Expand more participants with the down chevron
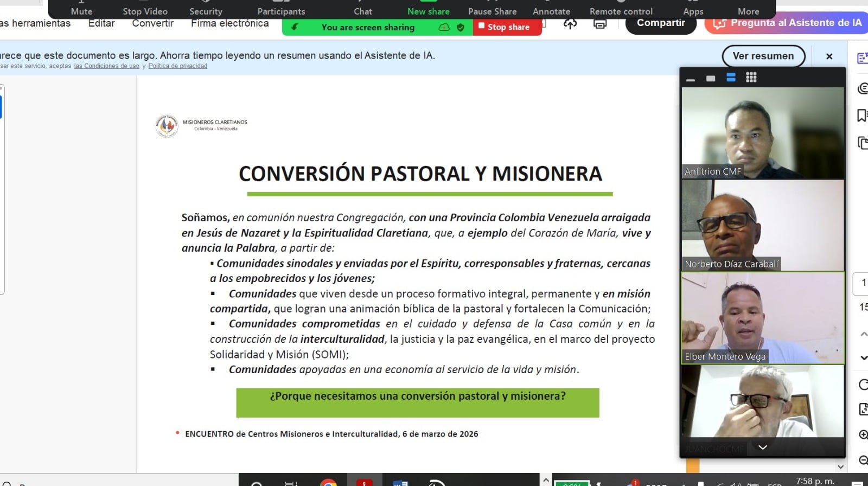The image size is (868, 486). 762,447
